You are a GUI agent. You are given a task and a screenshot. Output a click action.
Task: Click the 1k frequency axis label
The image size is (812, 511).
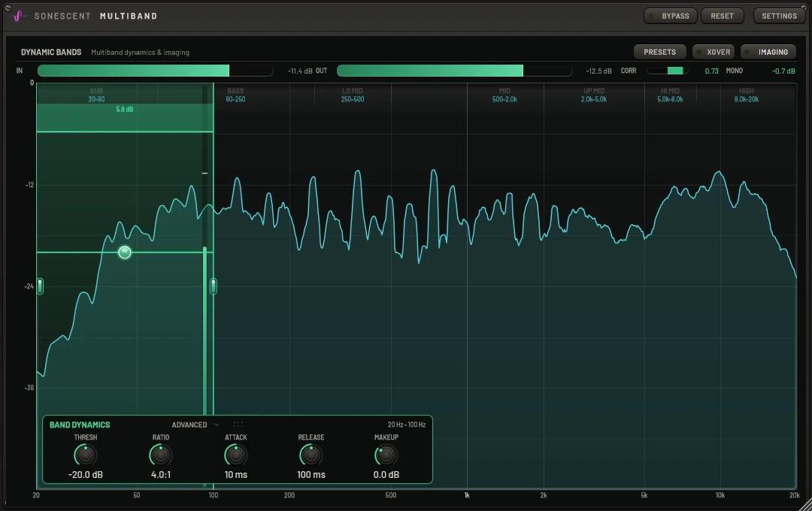click(467, 495)
